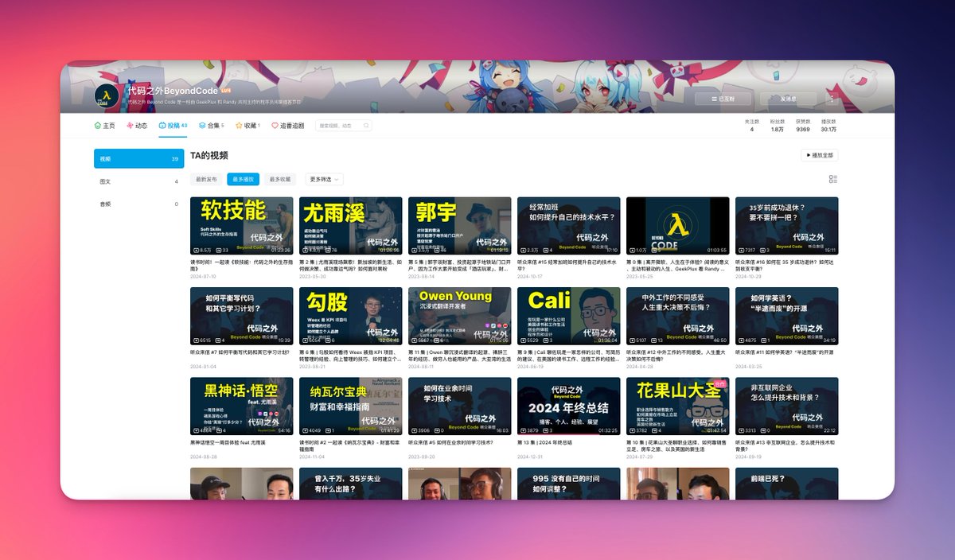Click the channel name 代码之外BeyondCode
955x560 pixels.
tap(173, 91)
